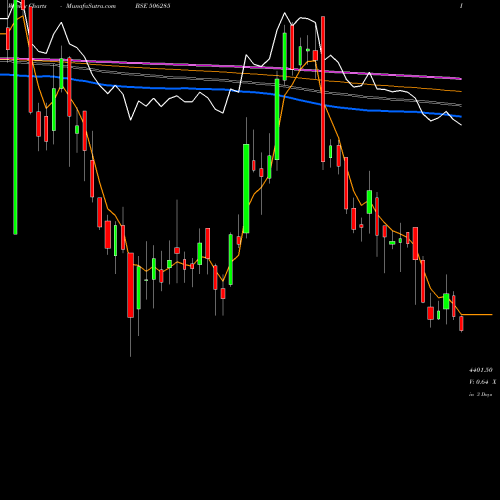Click the tall green candle at the far left
The image size is (500, 500).
(x=15, y=117)
